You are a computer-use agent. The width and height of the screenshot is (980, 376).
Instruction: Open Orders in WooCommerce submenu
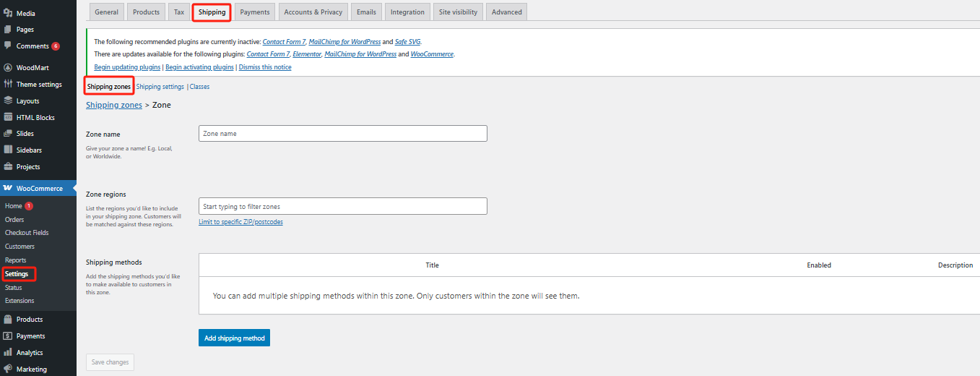pos(14,220)
